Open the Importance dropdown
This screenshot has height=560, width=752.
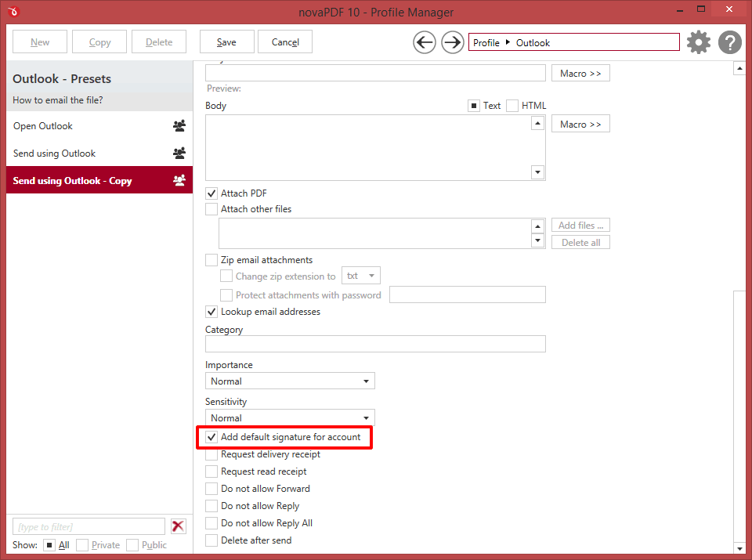290,381
